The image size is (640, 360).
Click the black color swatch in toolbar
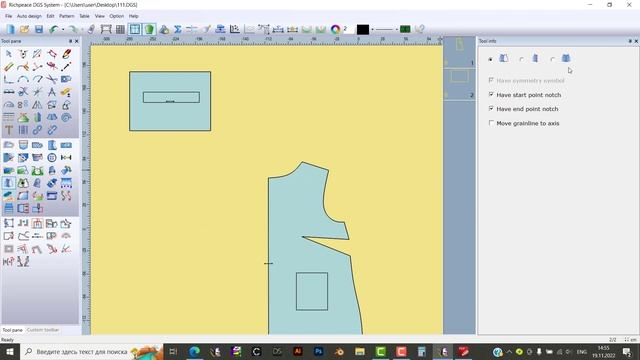[363, 29]
